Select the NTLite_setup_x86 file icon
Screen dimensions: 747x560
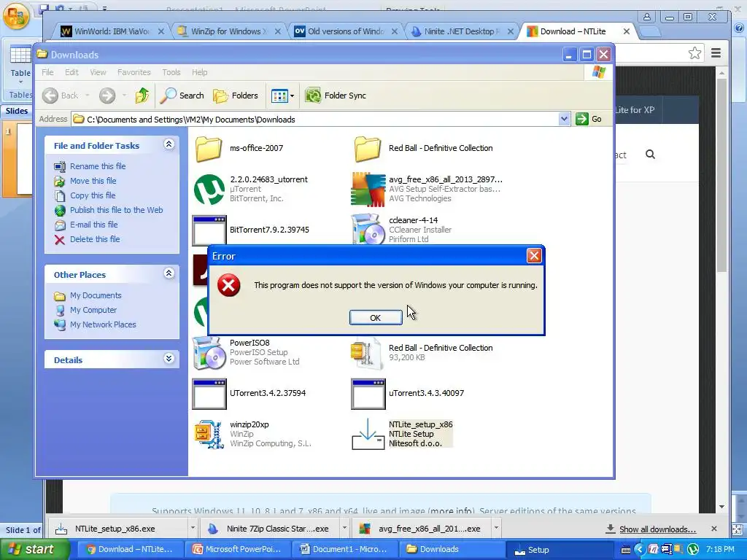pyautogui.click(x=368, y=434)
